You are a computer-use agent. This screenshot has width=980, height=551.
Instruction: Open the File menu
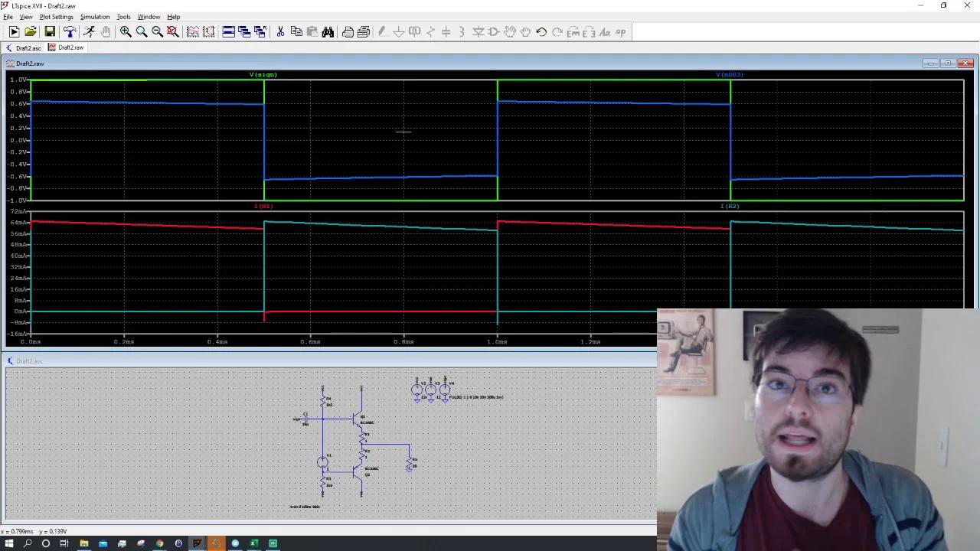[8, 17]
